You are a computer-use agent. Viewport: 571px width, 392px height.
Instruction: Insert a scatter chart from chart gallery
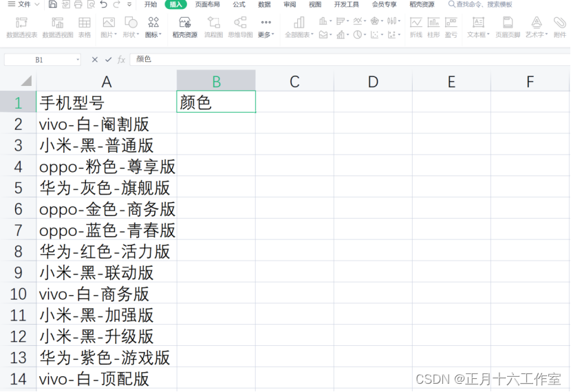tap(376, 34)
